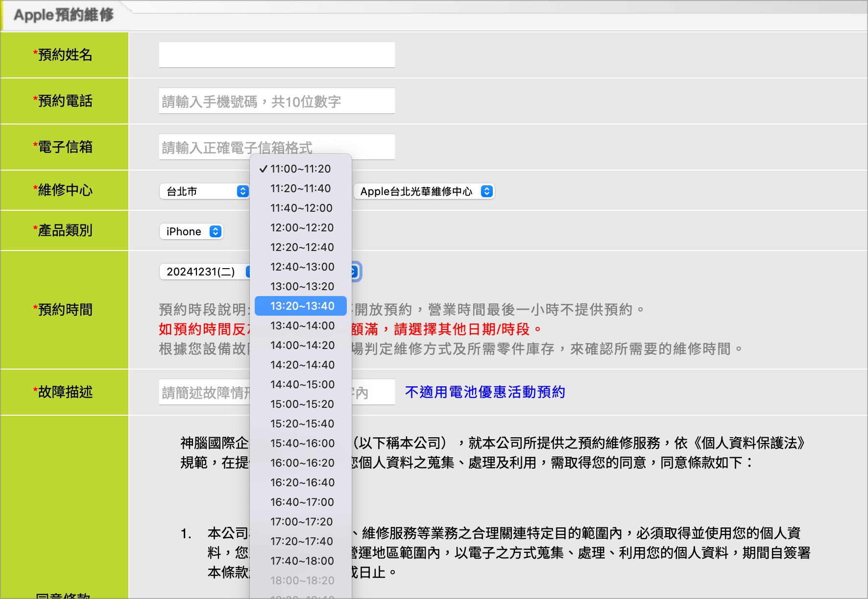
Task: Open the 台北市 city dropdown
Action: tap(204, 191)
